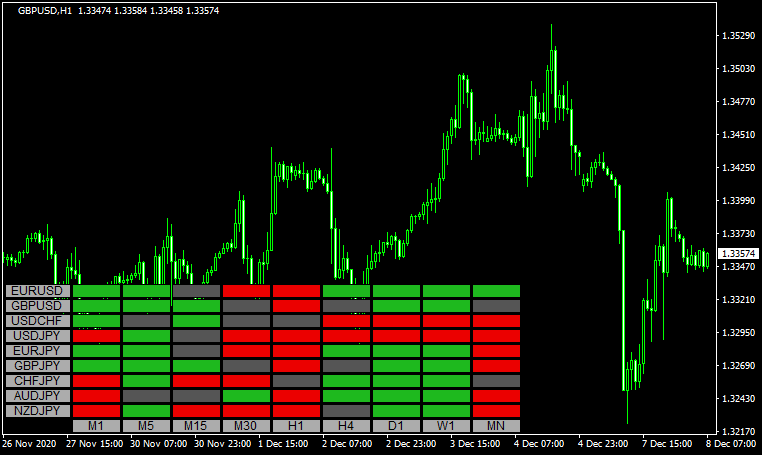Pick the H1 timeframe label

click(296, 426)
